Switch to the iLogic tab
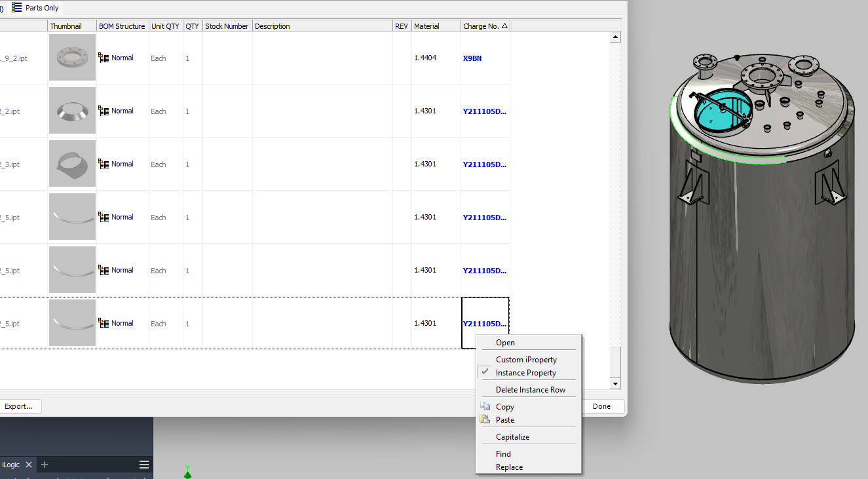 (10, 464)
